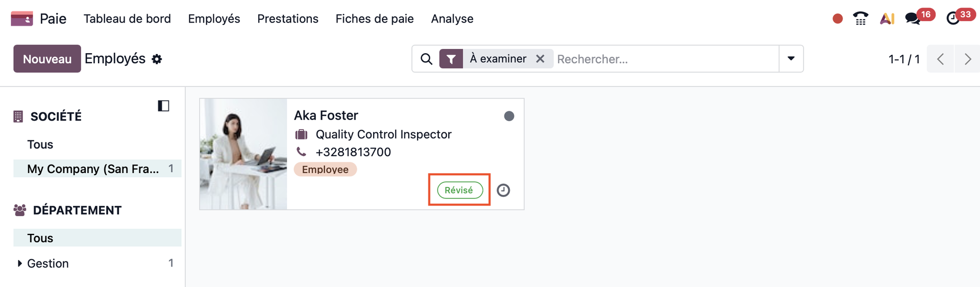
Task: Open the conversations messages icon
Action: pos(913,19)
